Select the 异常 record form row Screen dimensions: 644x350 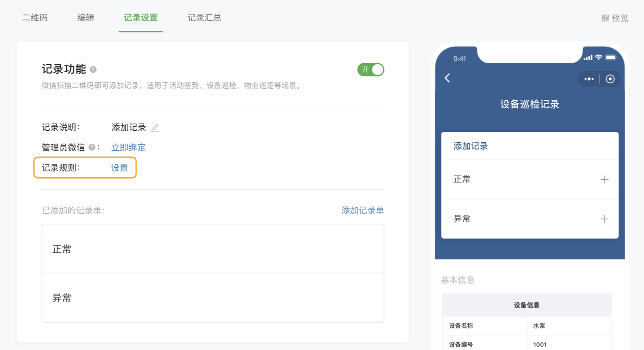[213, 298]
